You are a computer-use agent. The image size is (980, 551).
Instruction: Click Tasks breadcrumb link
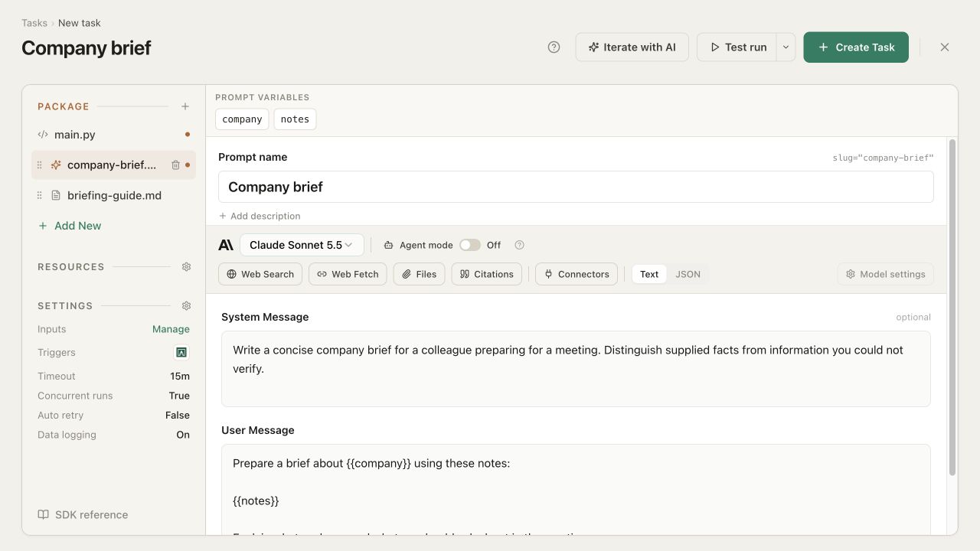pyautogui.click(x=34, y=23)
